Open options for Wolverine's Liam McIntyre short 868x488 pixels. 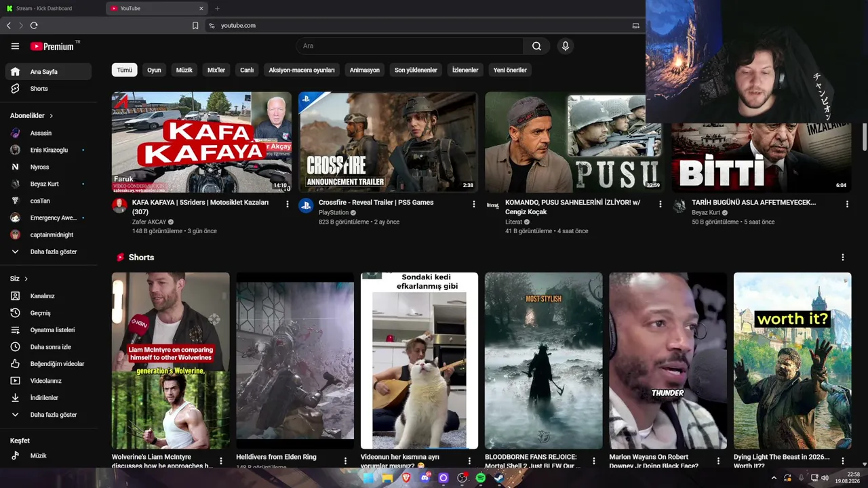pyautogui.click(x=221, y=461)
